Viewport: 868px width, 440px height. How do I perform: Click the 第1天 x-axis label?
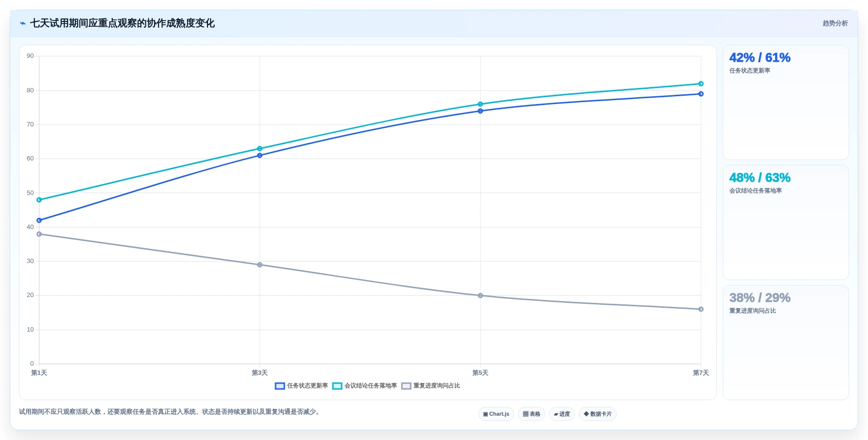click(39, 373)
